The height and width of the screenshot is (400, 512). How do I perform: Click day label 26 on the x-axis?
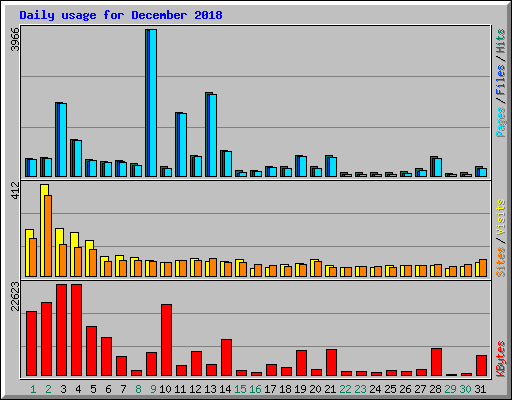click(x=405, y=389)
